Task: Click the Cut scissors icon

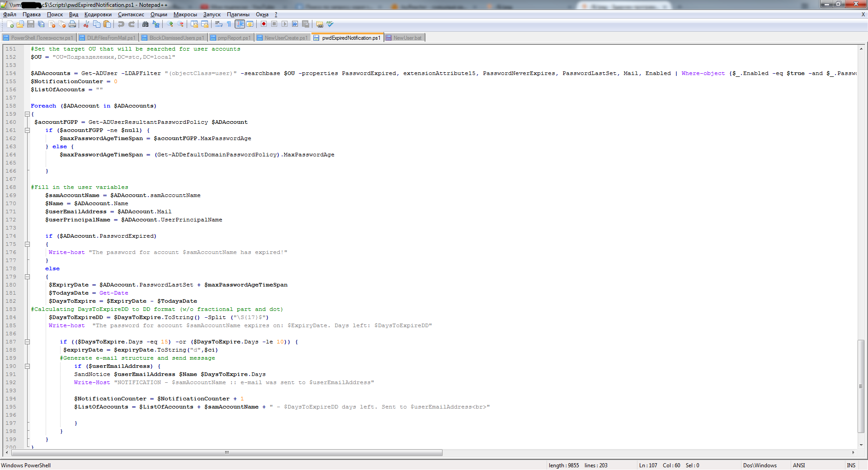Action: [86, 24]
